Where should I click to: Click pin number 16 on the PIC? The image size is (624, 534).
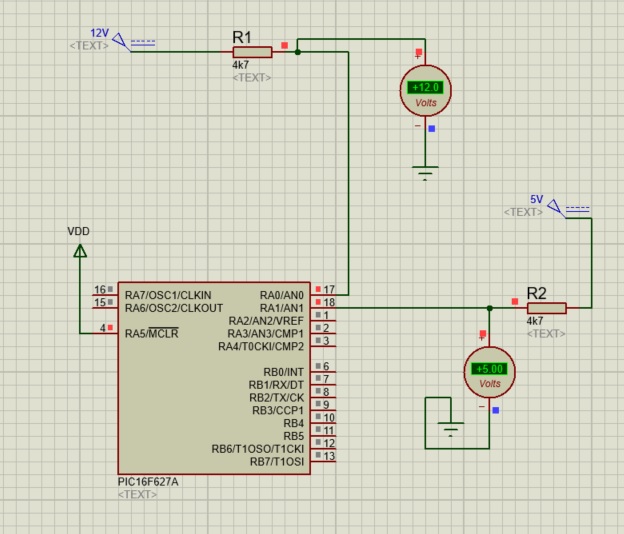click(x=100, y=289)
